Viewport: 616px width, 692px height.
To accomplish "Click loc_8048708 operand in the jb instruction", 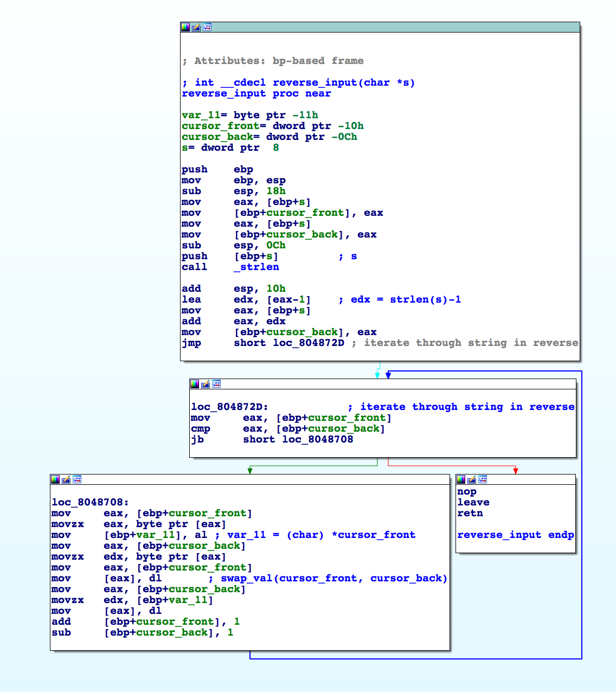I will [317, 439].
